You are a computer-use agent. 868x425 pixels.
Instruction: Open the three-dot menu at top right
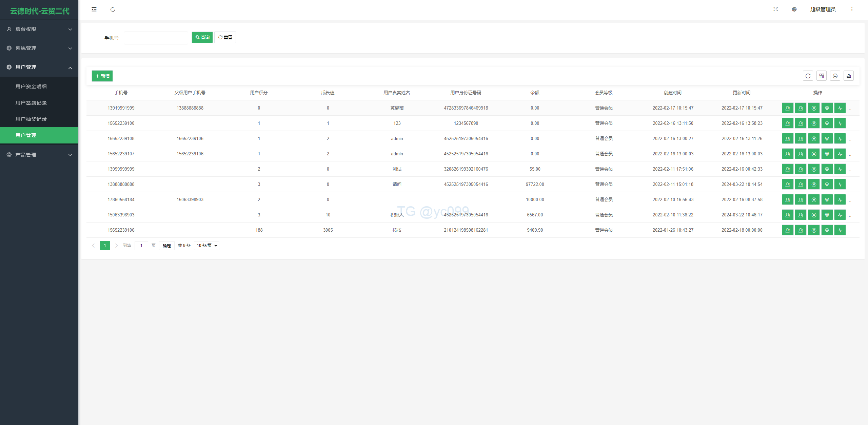pyautogui.click(x=852, y=9)
